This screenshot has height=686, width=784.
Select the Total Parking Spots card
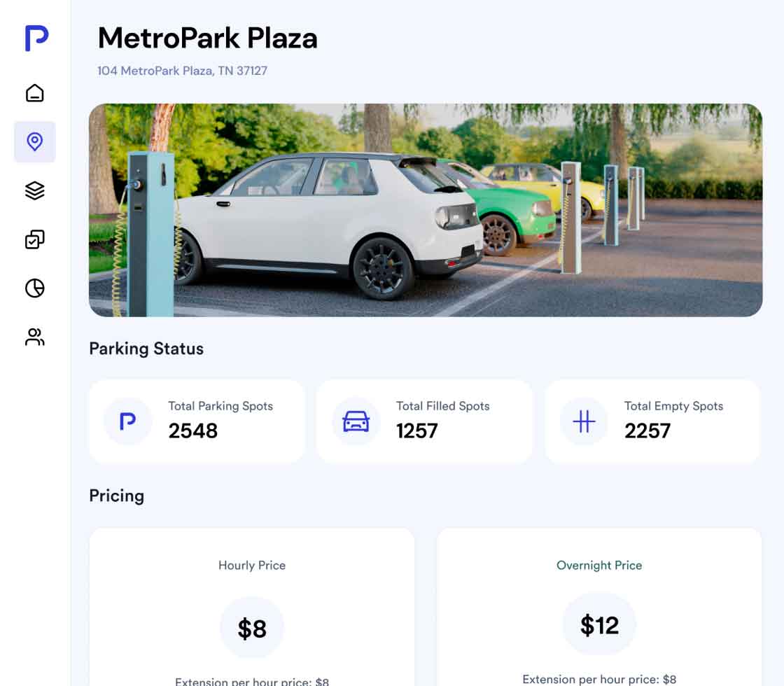click(197, 421)
